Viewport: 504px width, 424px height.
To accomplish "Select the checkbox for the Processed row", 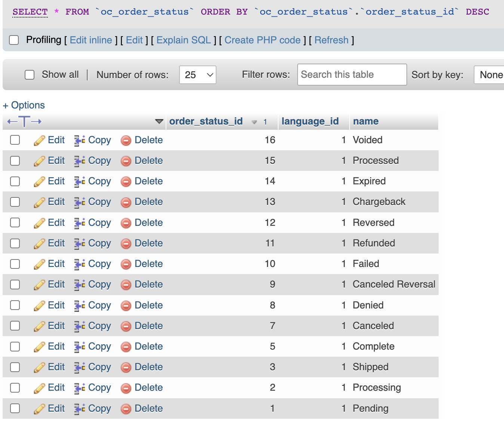I will [15, 161].
